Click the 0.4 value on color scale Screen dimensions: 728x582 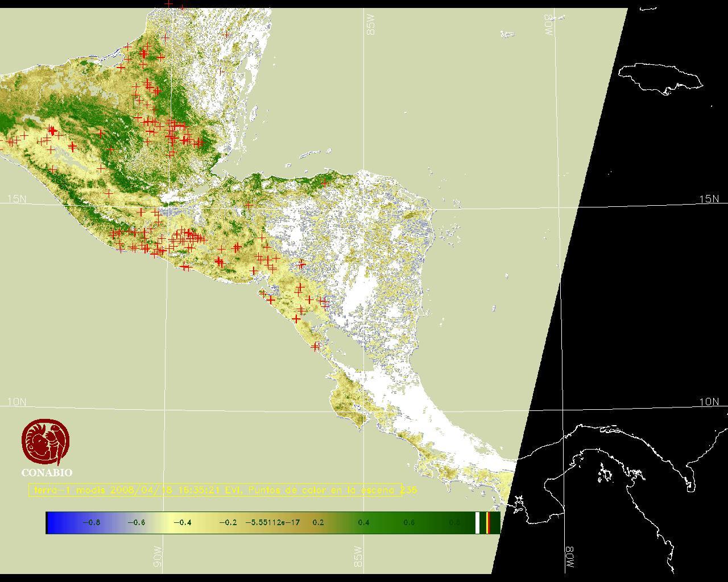pos(363,522)
